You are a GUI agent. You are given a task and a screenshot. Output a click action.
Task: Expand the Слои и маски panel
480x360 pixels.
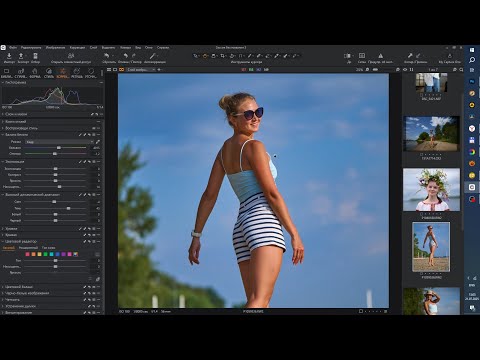click(3, 114)
